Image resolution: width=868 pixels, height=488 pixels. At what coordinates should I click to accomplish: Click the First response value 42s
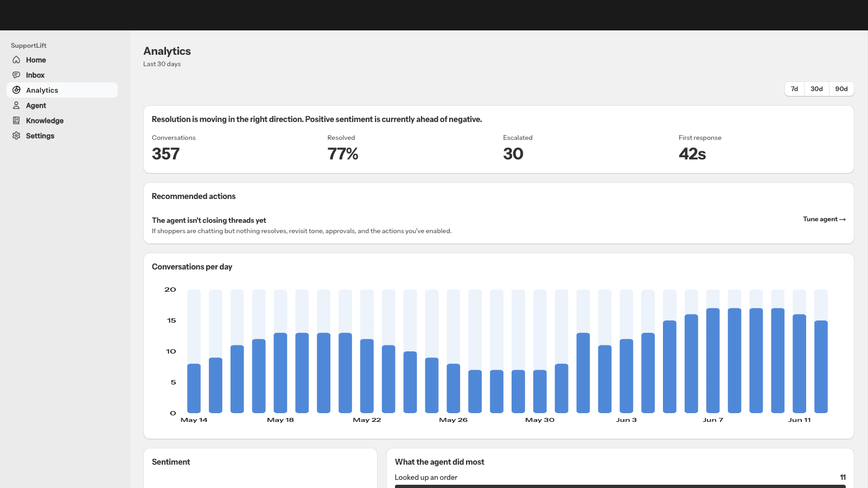(692, 154)
